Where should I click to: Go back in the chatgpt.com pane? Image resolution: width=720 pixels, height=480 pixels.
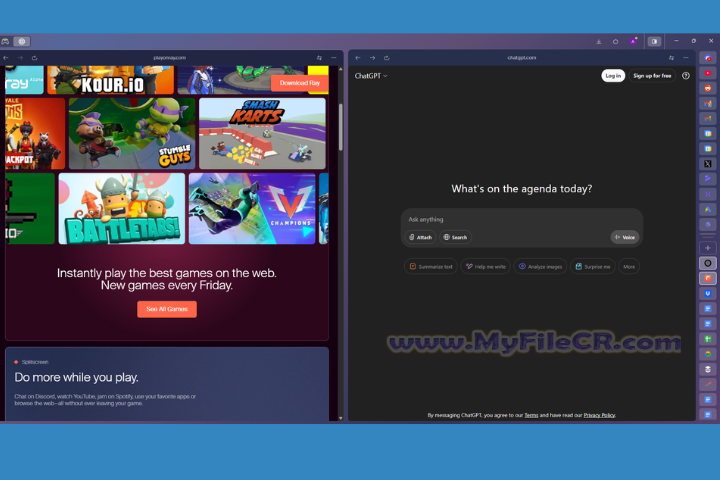358,58
